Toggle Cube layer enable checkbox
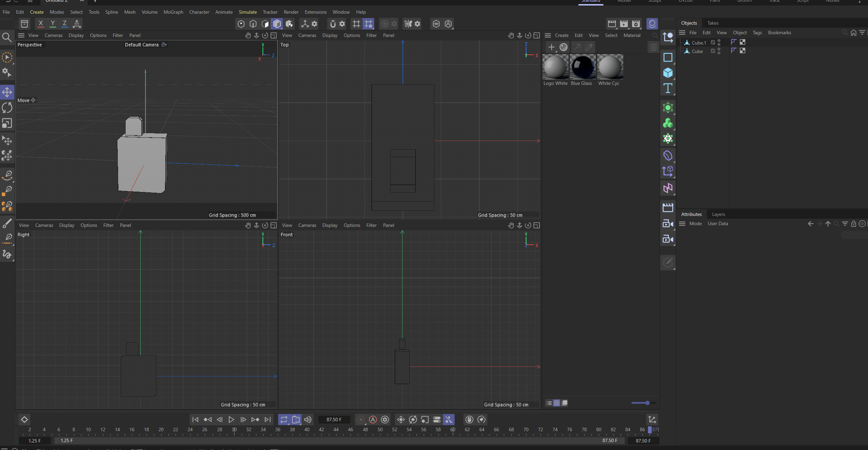 click(x=713, y=51)
